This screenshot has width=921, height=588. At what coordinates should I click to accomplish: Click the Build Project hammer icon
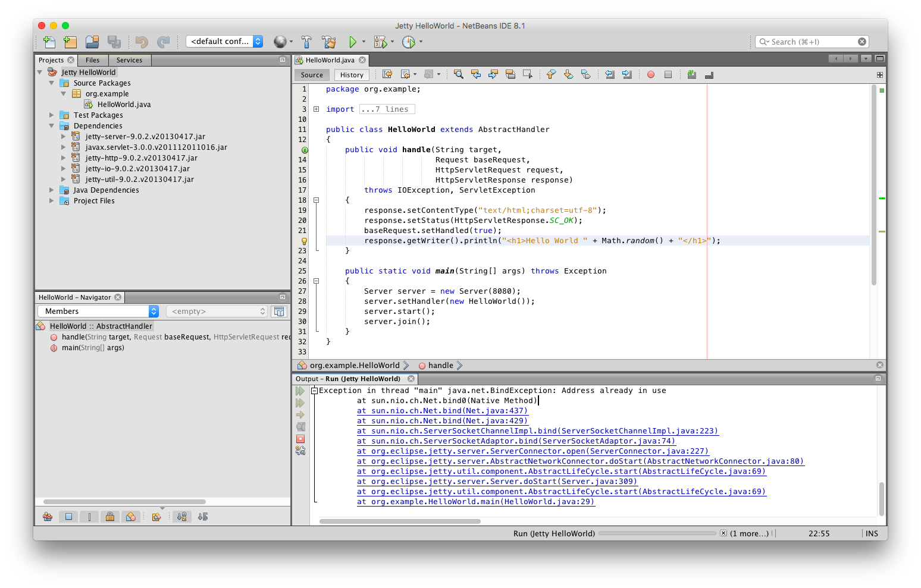click(x=306, y=42)
